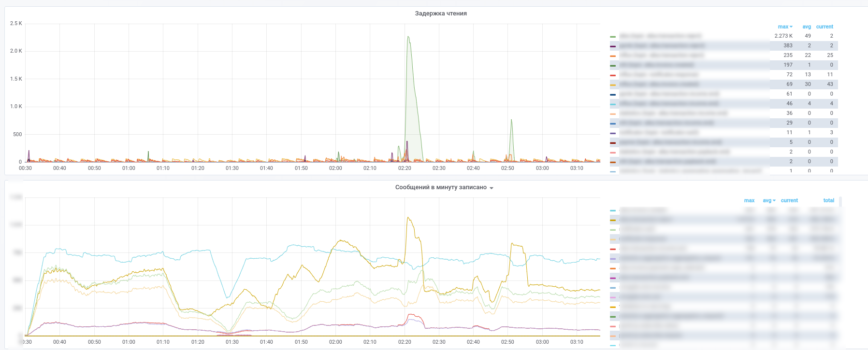Toggle the series name in the row with max 383
The width and height of the screenshot is (868, 350).
[x=662, y=45]
